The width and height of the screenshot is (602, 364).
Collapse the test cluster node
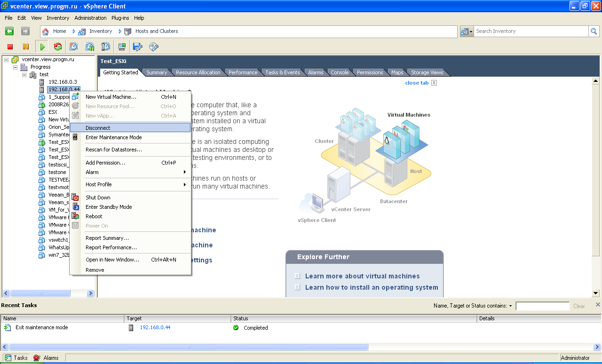click(x=24, y=74)
